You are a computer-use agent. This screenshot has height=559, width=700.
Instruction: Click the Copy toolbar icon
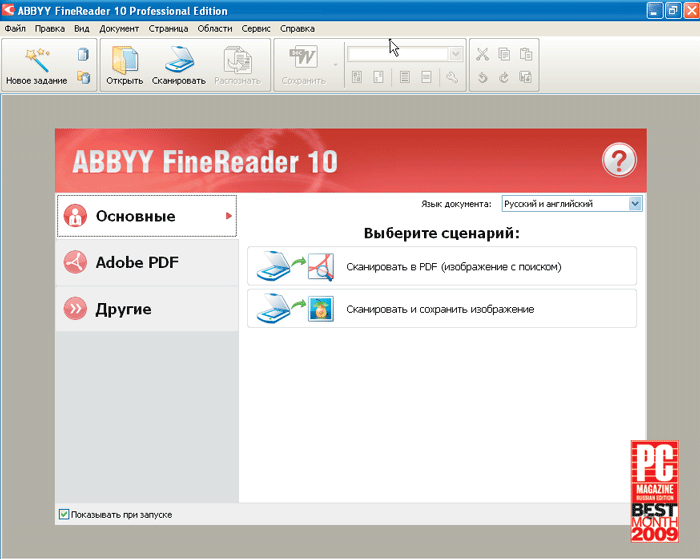pyautogui.click(x=504, y=54)
